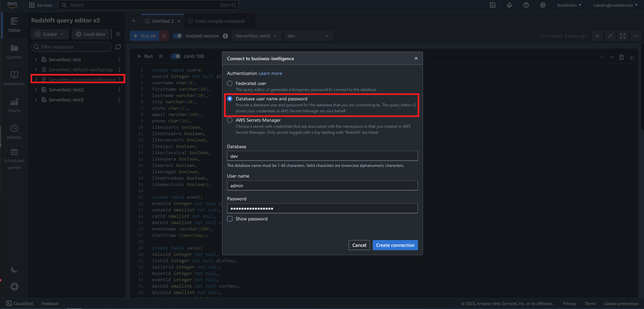Expand Serverless: default-workgroup node

pos(36,70)
